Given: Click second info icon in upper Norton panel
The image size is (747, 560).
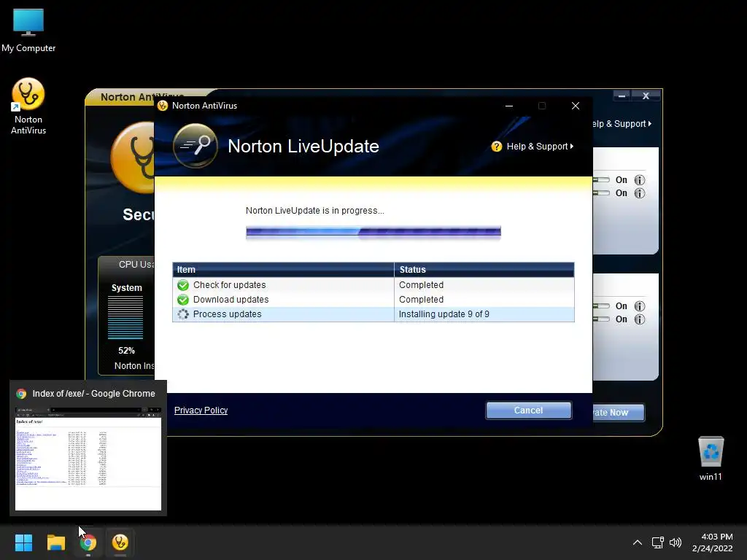Looking at the screenshot, I should tap(640, 193).
